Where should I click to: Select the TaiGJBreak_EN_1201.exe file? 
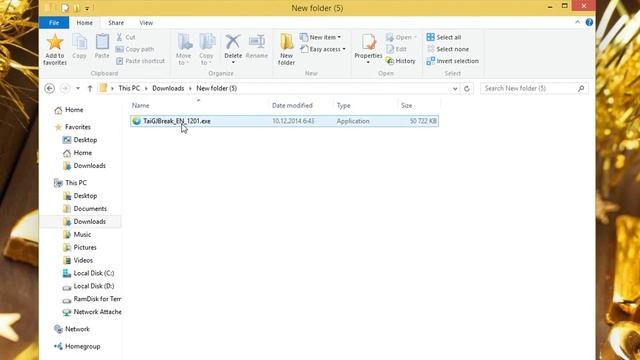[284, 121]
